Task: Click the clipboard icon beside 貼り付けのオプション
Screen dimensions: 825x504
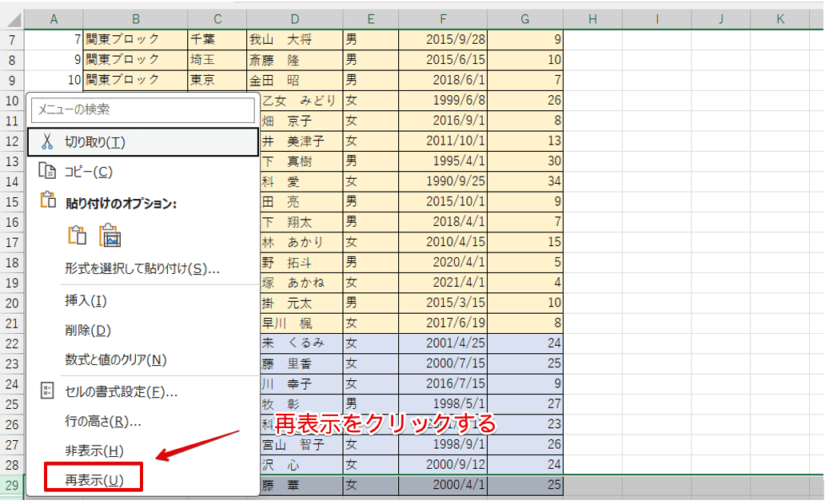Action: pyautogui.click(x=48, y=200)
